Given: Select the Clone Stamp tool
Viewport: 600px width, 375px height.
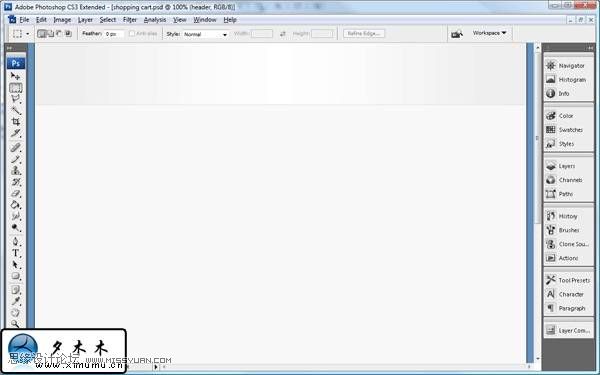Looking at the screenshot, I should pyautogui.click(x=15, y=170).
